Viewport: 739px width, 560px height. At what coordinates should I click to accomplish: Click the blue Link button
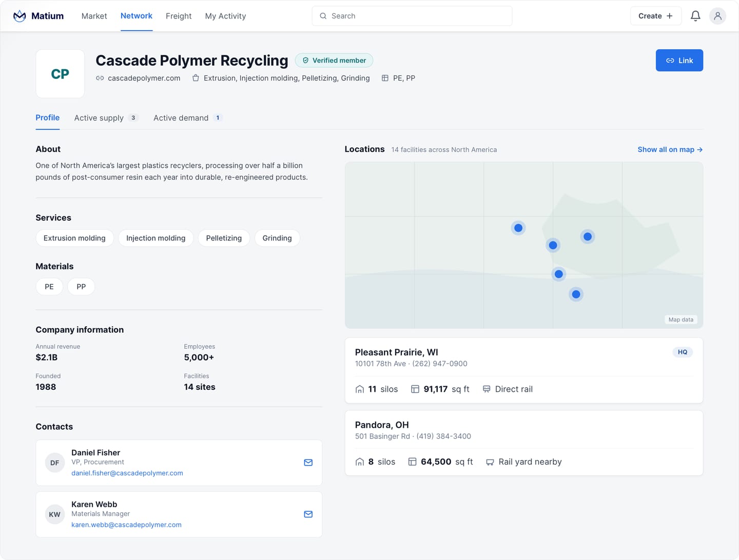(679, 61)
